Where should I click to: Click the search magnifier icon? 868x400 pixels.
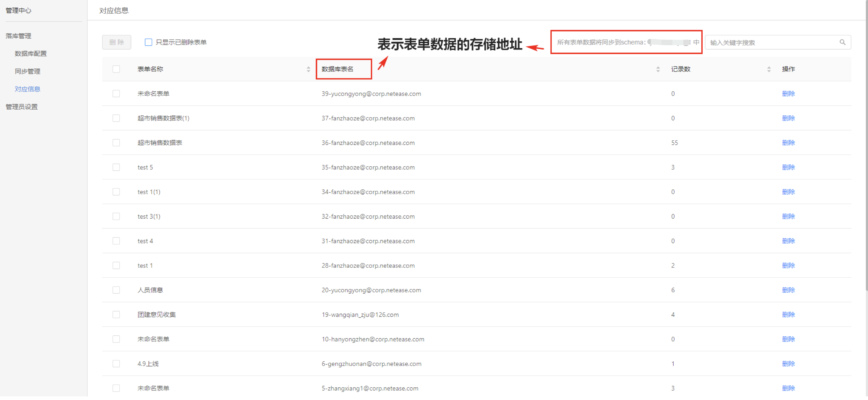pyautogui.click(x=842, y=42)
